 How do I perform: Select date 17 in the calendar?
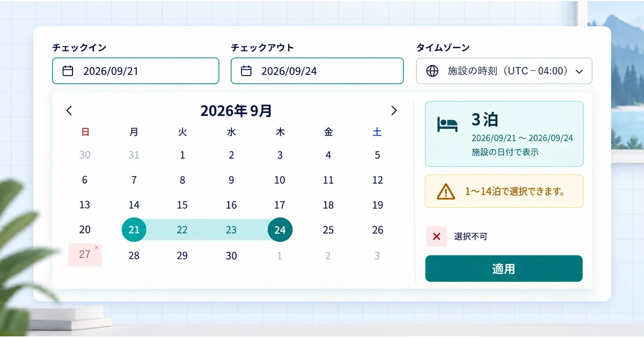[280, 205]
